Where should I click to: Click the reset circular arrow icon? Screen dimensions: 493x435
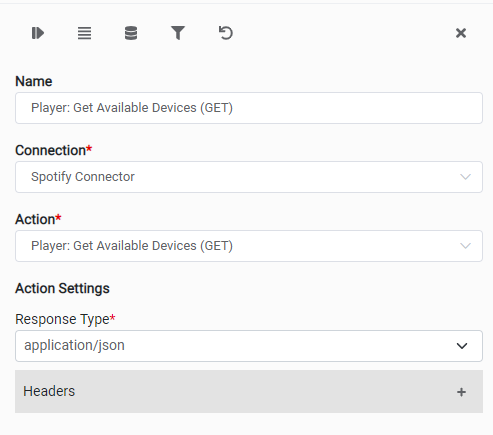click(226, 33)
